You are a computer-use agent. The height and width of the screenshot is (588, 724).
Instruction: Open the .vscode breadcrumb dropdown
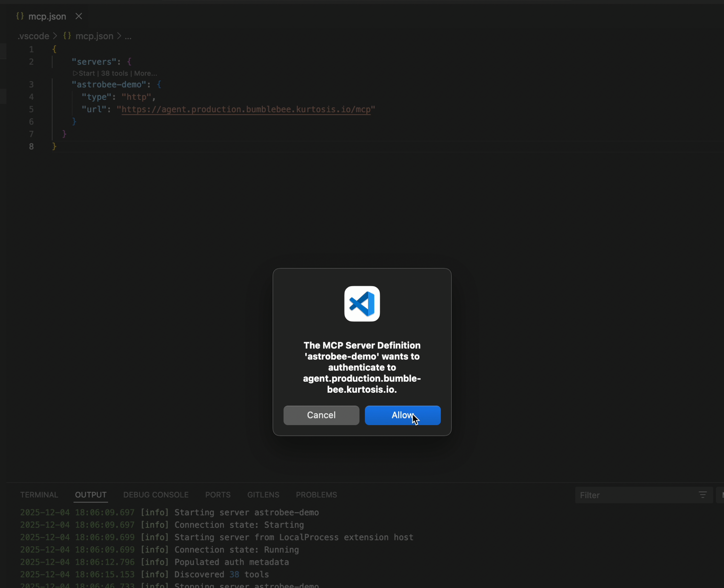click(x=33, y=36)
